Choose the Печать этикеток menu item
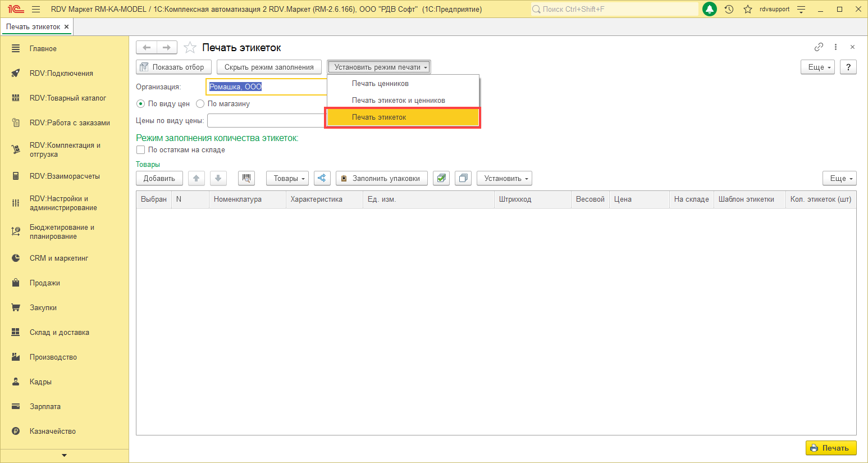The image size is (868, 463). coord(403,117)
